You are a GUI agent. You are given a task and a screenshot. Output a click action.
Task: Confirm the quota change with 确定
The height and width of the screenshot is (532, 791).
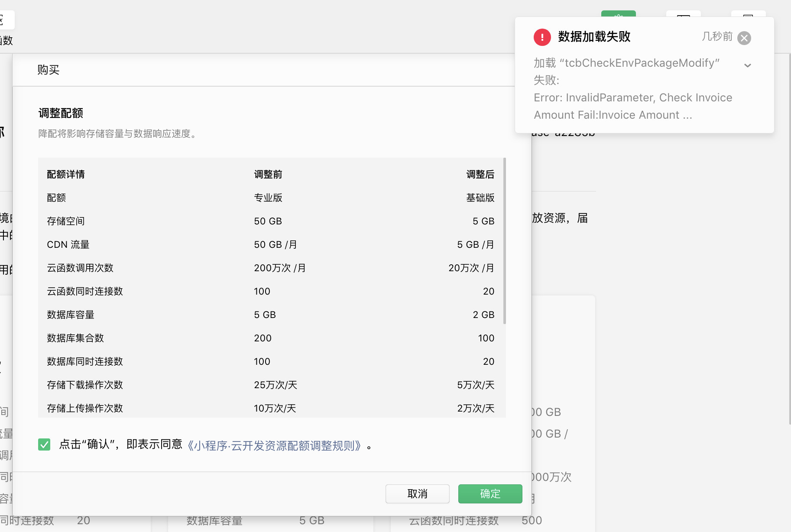(x=490, y=494)
